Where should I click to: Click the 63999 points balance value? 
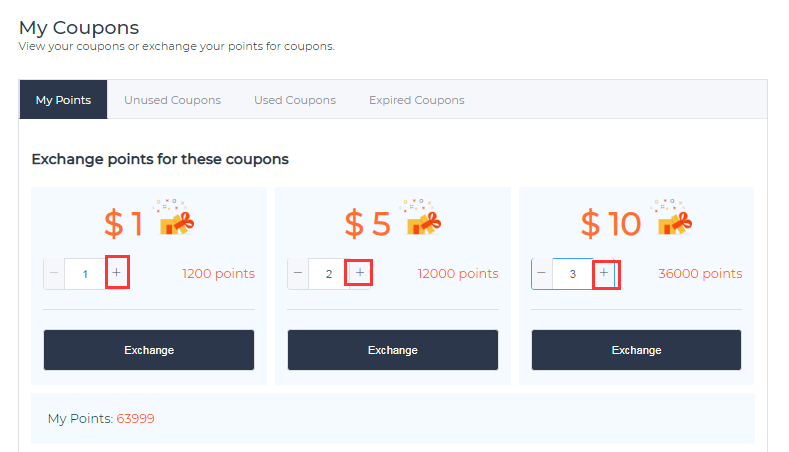tap(135, 418)
